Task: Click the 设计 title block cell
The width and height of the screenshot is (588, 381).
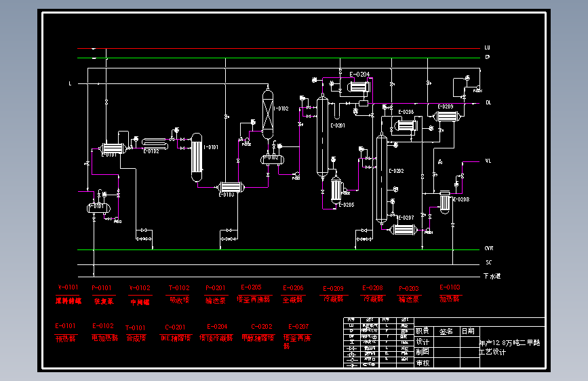Action: click(x=423, y=342)
